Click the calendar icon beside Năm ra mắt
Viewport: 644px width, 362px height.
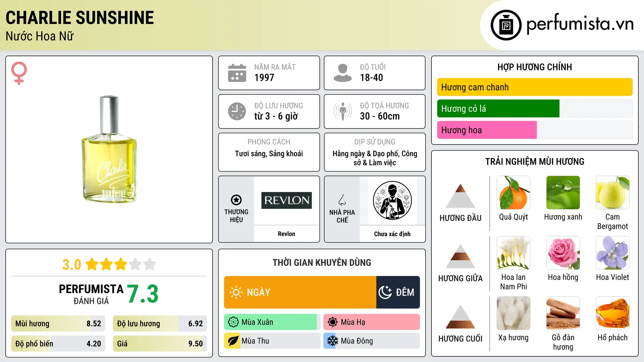coord(237,73)
